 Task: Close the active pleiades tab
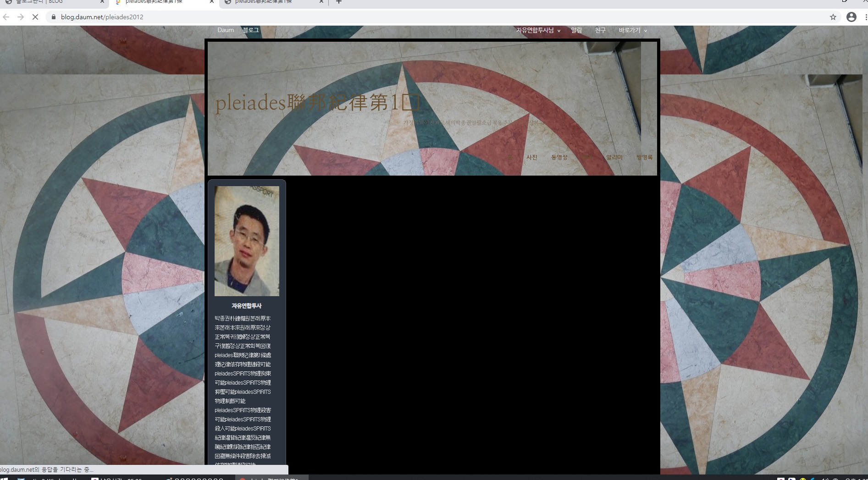pyautogui.click(x=211, y=2)
